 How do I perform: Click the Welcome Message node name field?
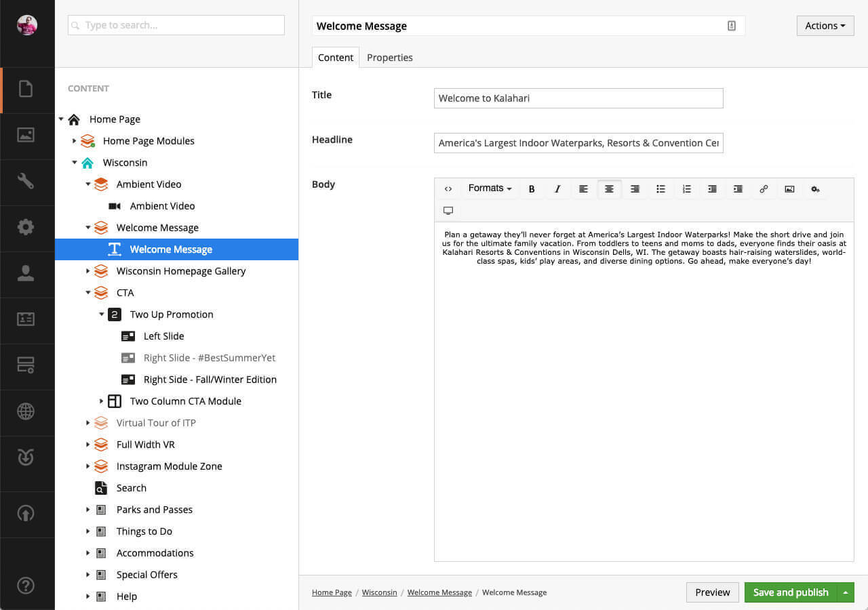pyautogui.click(x=528, y=26)
